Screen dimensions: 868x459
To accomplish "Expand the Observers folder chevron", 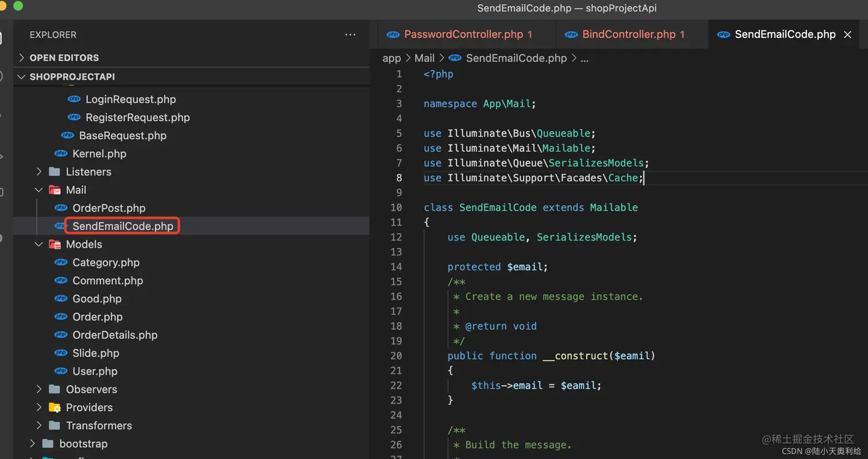I will (x=39, y=390).
